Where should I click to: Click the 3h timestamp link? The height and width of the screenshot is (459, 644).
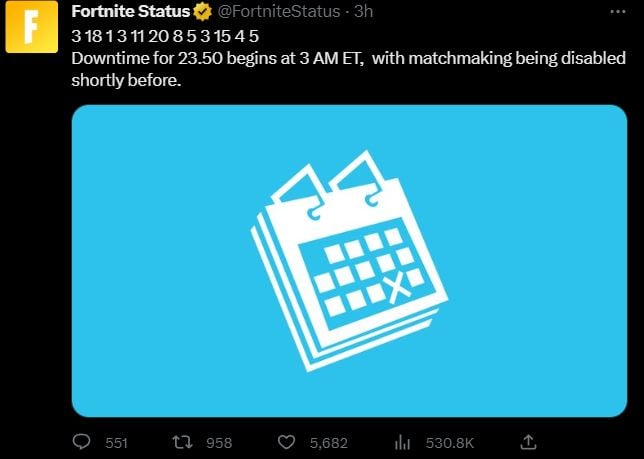click(x=363, y=11)
